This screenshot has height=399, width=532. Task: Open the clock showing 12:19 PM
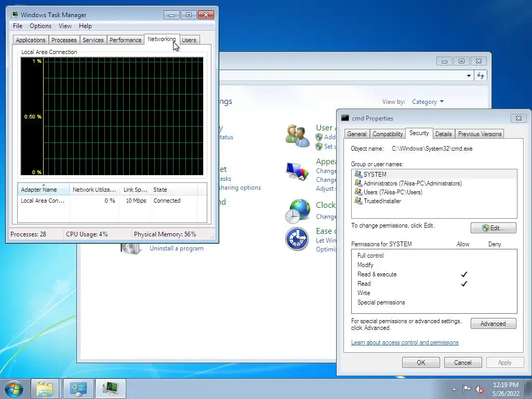tap(506, 389)
